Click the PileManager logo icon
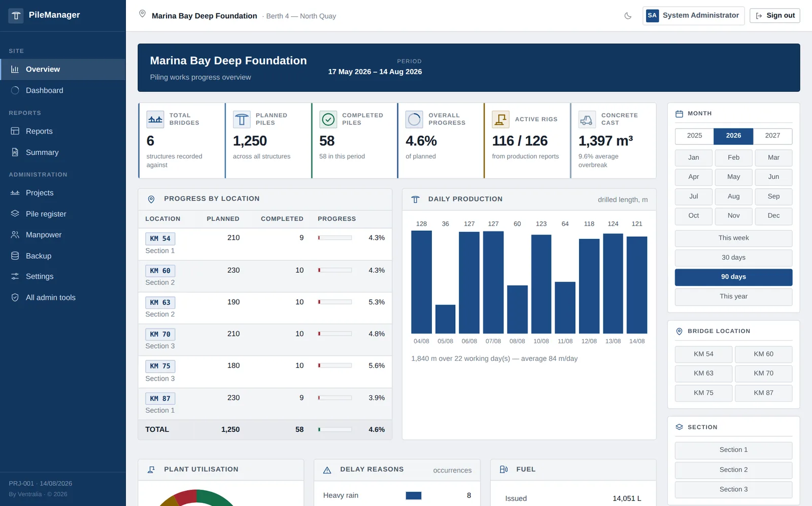 point(16,16)
